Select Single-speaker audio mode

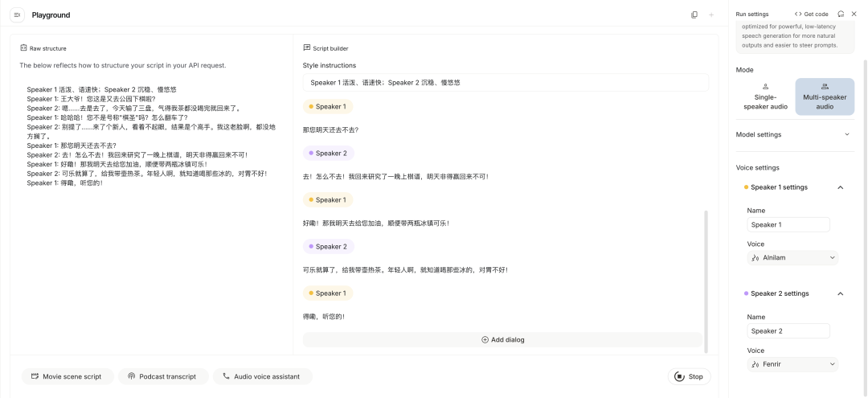765,96
